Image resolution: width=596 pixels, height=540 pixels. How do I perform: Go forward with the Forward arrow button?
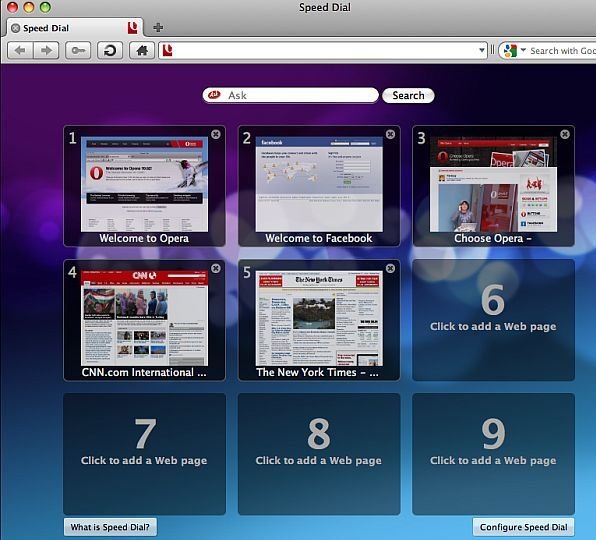pos(46,51)
